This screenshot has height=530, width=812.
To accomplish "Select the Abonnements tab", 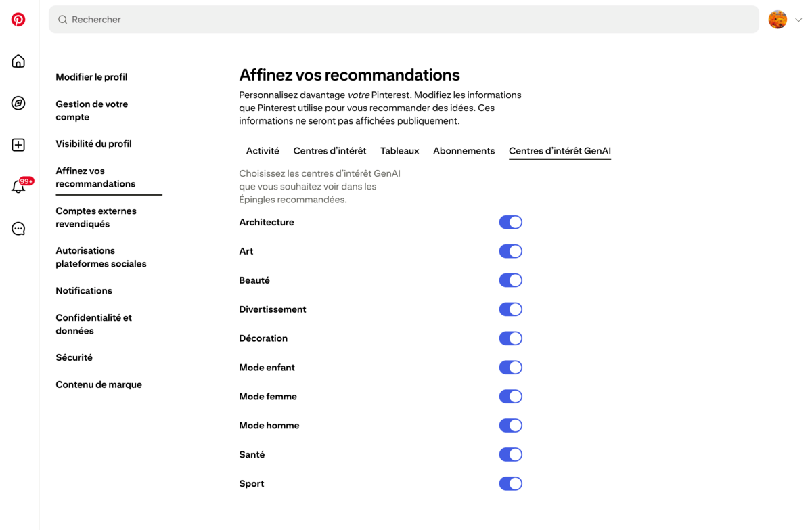I will [464, 151].
